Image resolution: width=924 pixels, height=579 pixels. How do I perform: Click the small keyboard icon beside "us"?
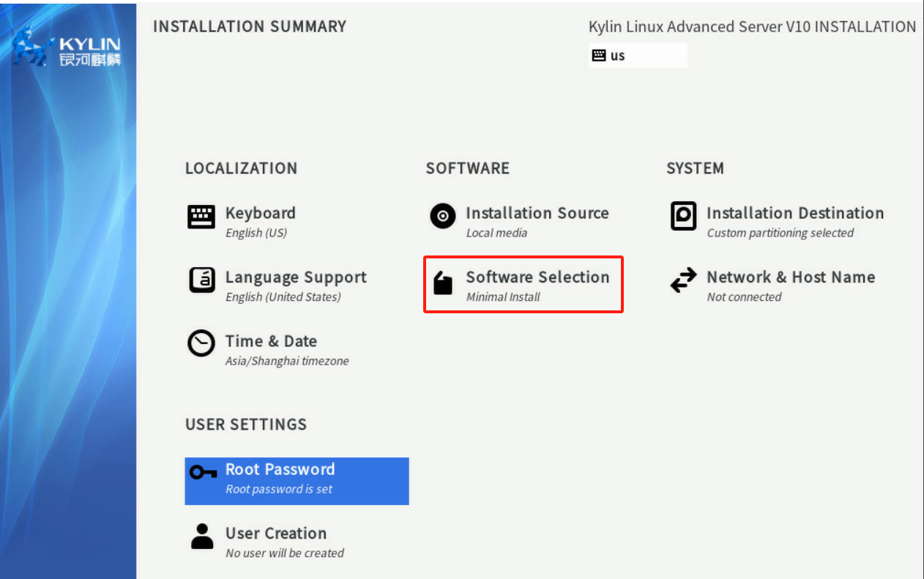pos(599,56)
